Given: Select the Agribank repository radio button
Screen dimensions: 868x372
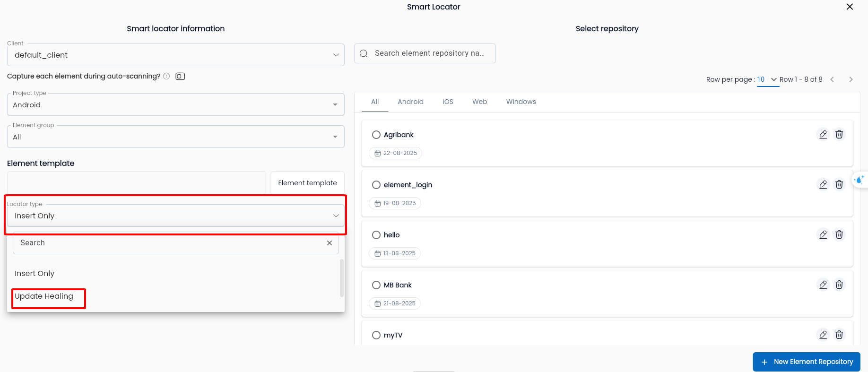Looking at the screenshot, I should coord(376,135).
